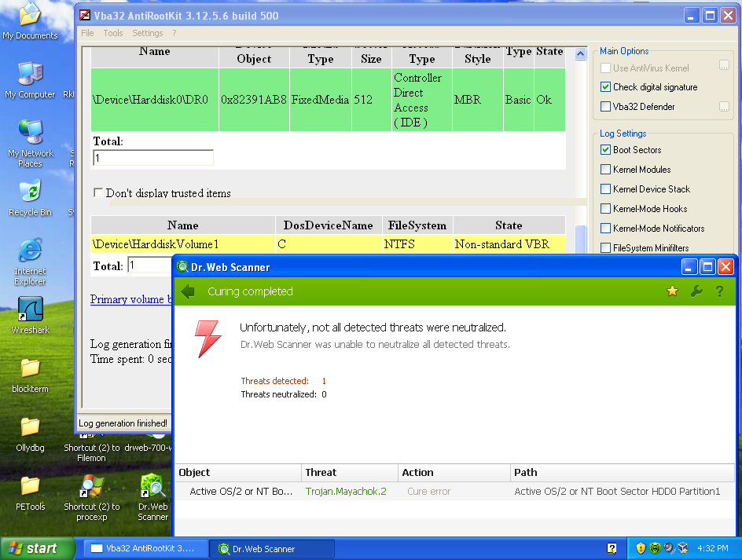Click the Dr.Web spider tray icon

pyautogui.click(x=655, y=548)
